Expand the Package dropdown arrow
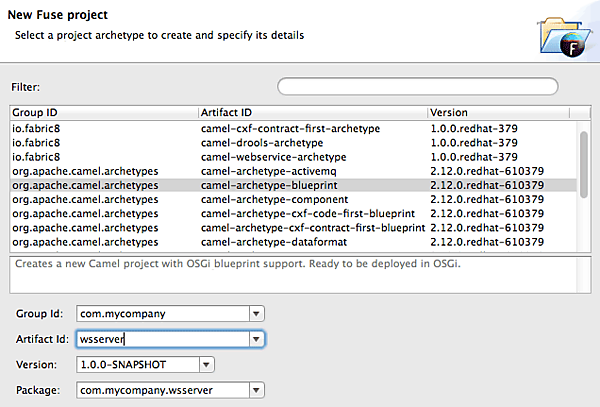 pos(257,390)
